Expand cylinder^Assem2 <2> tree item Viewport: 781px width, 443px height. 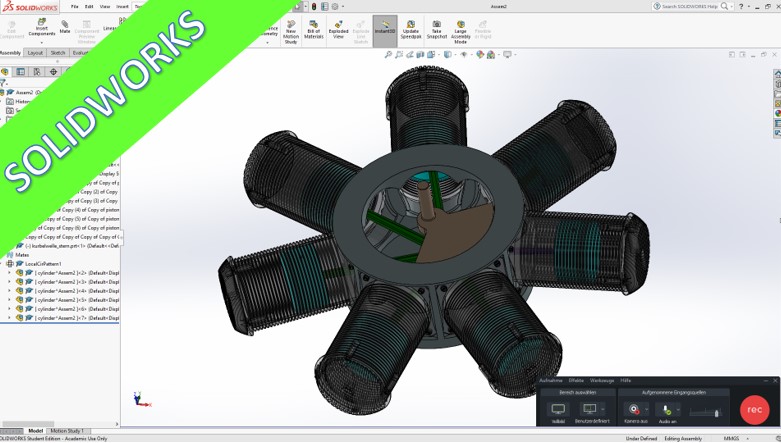point(9,273)
